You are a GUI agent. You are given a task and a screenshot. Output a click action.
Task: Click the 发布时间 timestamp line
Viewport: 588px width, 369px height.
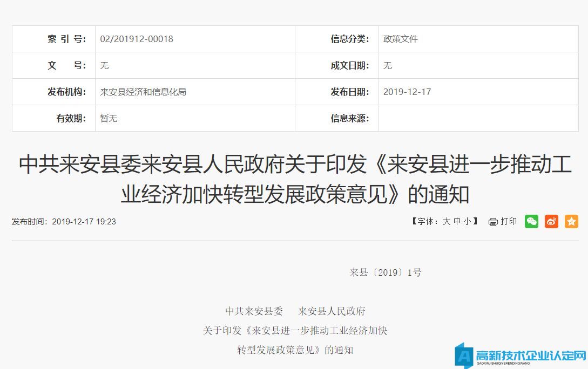(64, 222)
